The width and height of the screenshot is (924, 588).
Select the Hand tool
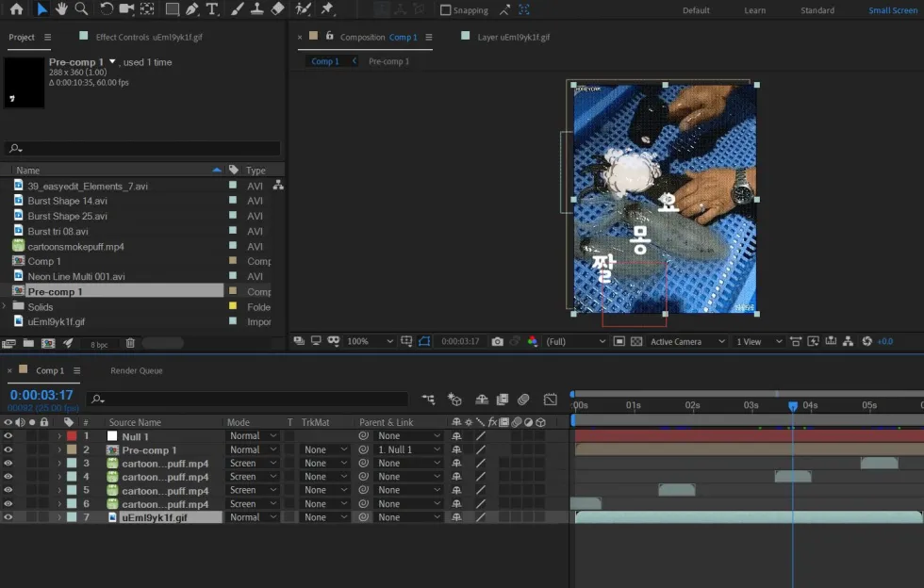tap(61, 8)
